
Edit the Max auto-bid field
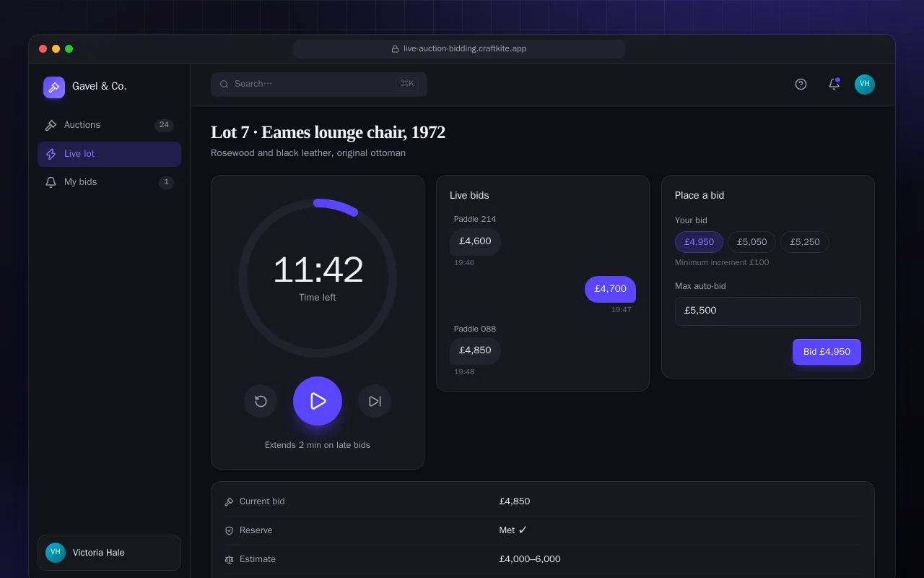point(768,311)
